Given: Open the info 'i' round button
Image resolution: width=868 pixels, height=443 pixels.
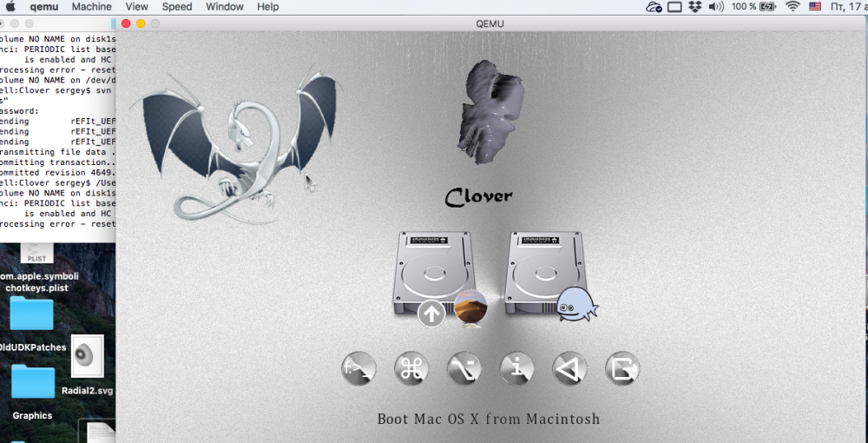Looking at the screenshot, I should pyautogui.click(x=517, y=369).
